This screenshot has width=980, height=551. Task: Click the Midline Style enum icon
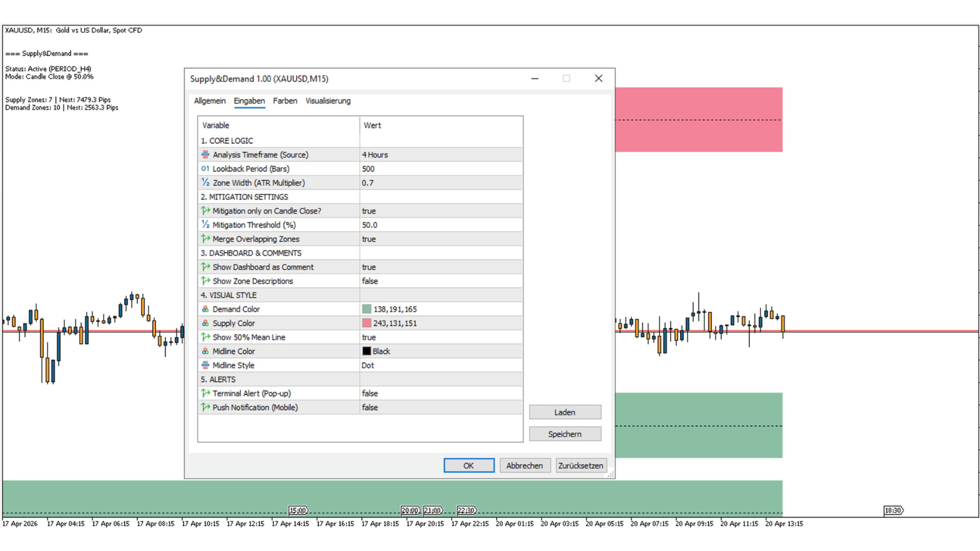[x=205, y=365]
